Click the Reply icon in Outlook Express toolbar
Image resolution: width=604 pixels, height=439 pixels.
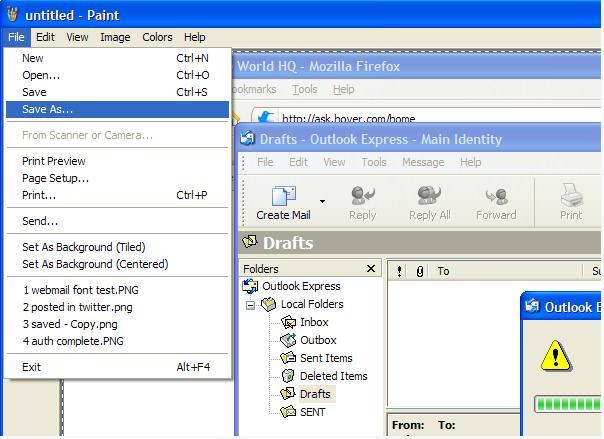point(362,195)
